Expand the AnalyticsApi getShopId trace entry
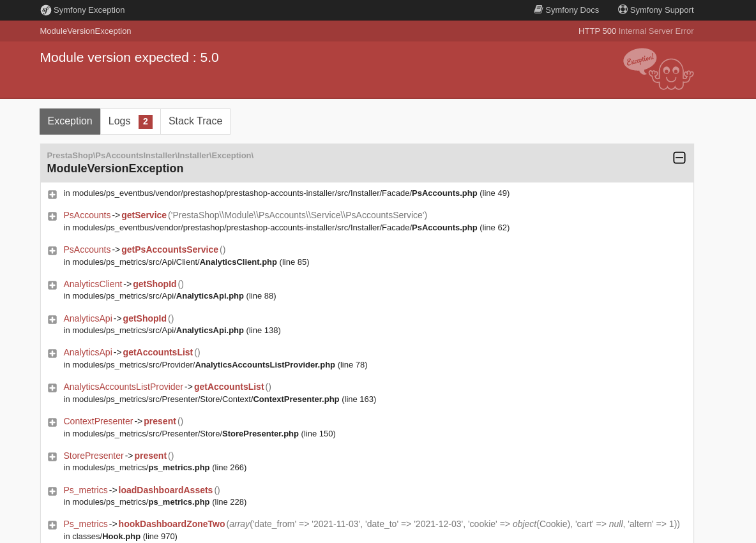The image size is (756, 543). tap(52, 320)
